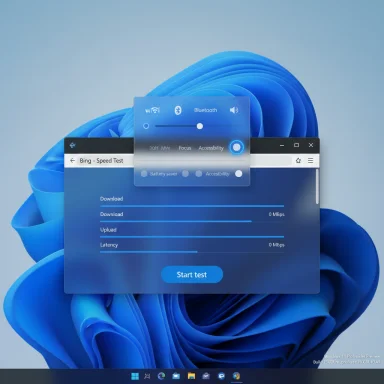The width and height of the screenshot is (384, 384).
Task: Click the white circle in the bottom row
Action: tap(239, 174)
